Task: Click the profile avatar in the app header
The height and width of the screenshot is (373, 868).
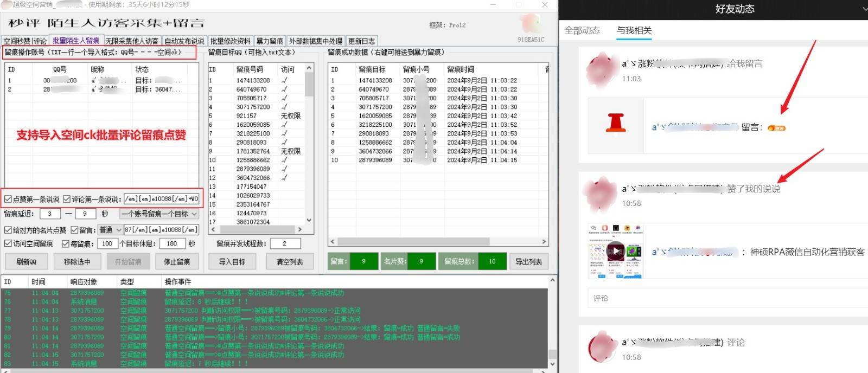Action: coord(530,23)
